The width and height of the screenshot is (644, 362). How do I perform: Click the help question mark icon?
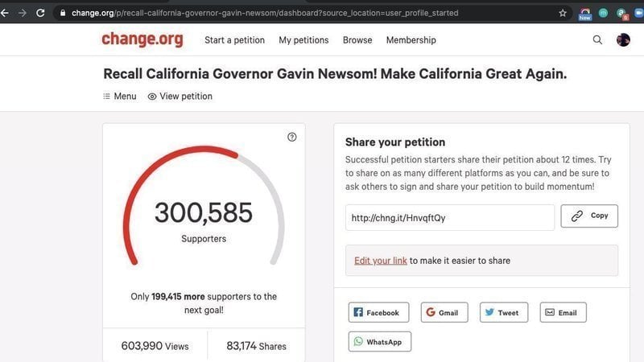(x=292, y=137)
